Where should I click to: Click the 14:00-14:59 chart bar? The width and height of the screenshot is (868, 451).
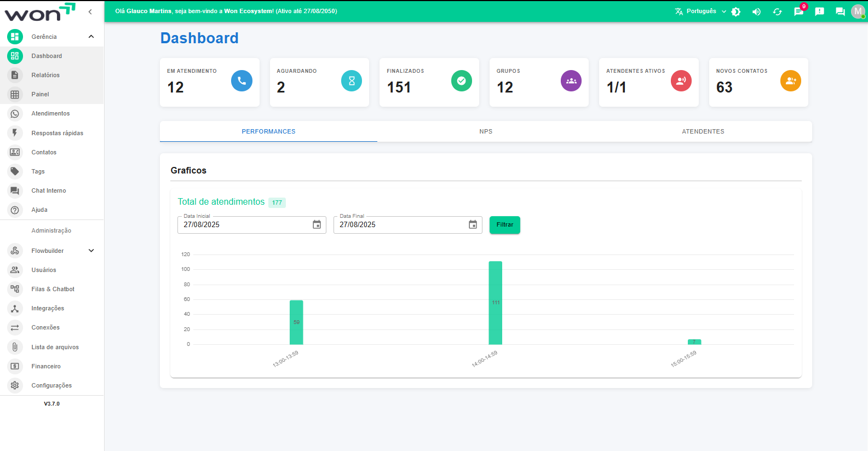(496, 303)
